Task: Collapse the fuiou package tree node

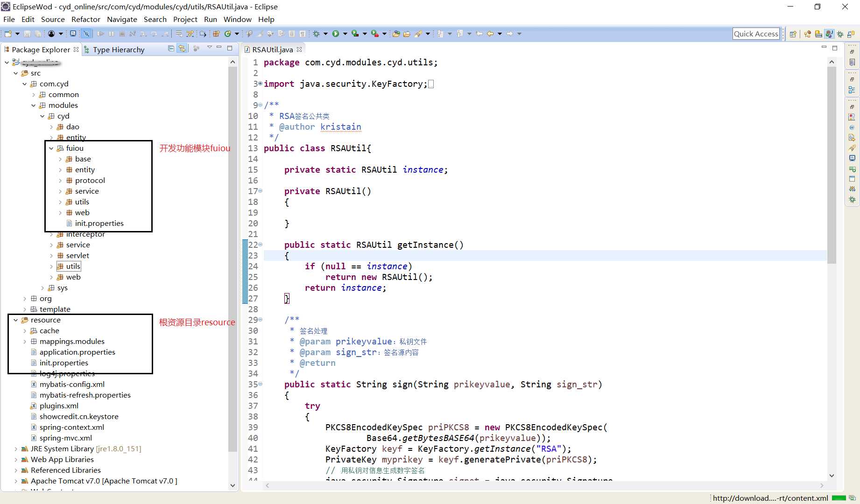Action: coord(51,148)
